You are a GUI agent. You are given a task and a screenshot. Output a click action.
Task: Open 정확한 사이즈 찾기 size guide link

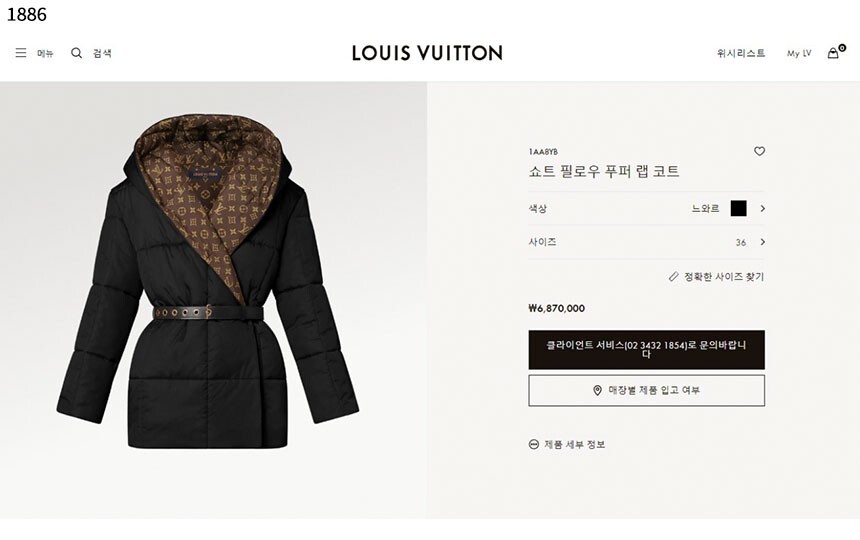(x=723, y=277)
